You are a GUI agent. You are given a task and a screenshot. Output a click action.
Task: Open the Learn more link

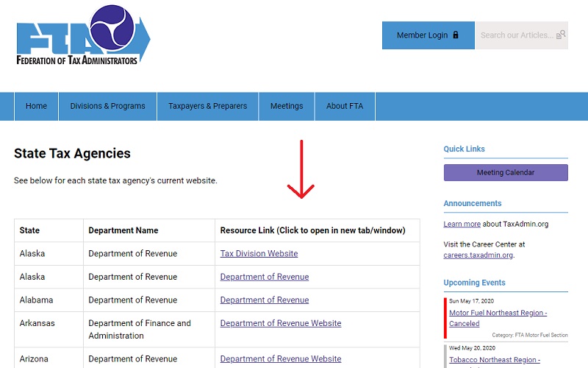click(462, 224)
